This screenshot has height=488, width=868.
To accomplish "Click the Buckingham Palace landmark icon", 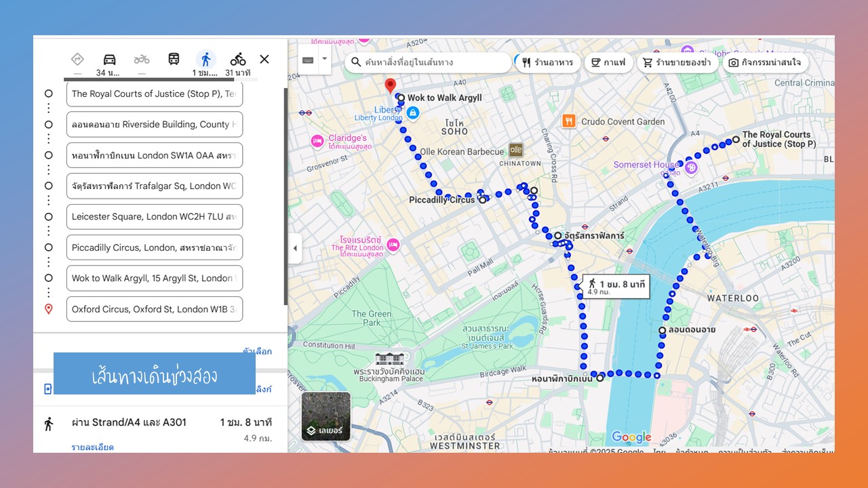I will pos(389,358).
